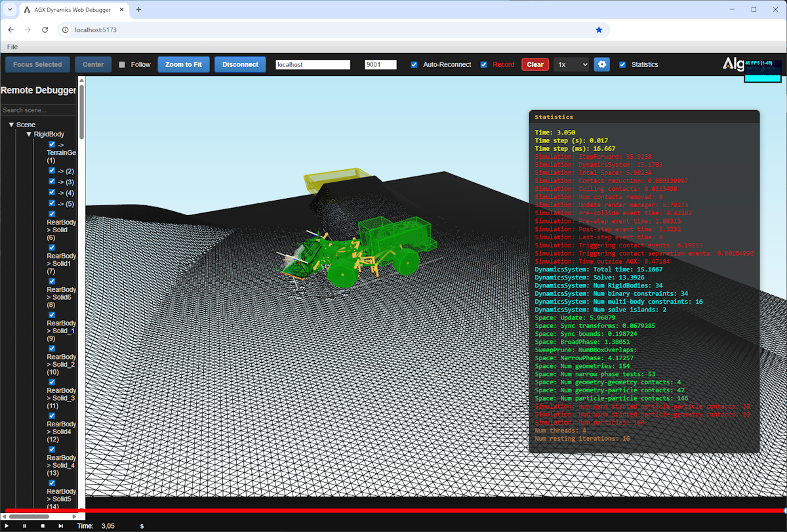
Task: Select the AGX Dynamics Web Debugger tab
Action: pyautogui.click(x=73, y=10)
